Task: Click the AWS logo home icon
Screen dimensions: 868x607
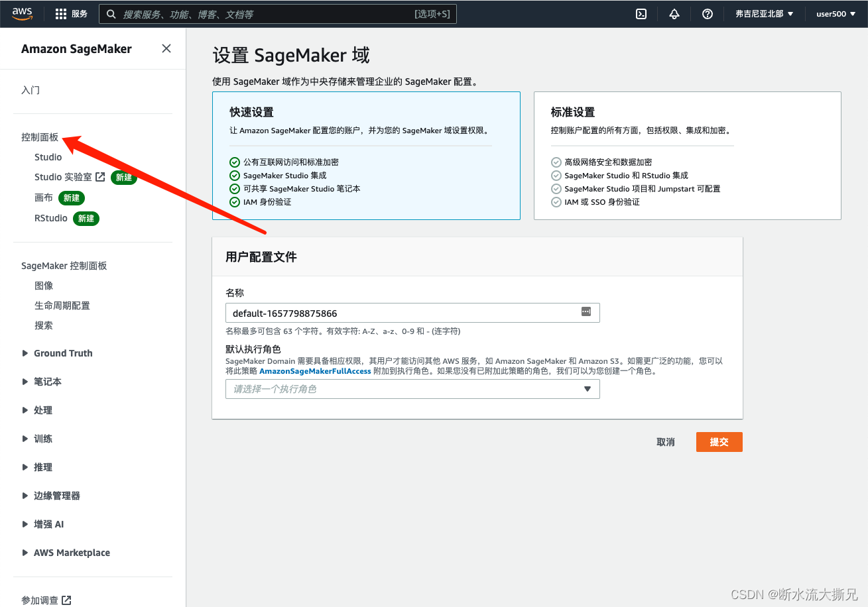Action: point(22,13)
